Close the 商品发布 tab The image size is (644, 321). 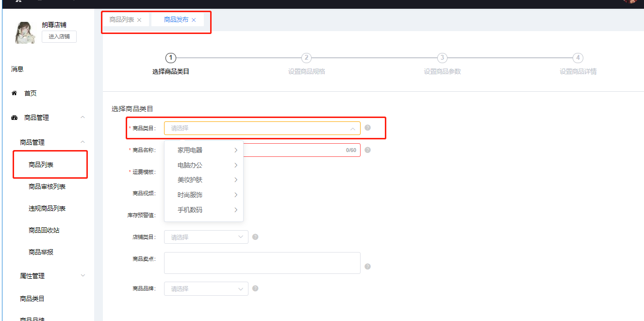click(194, 20)
